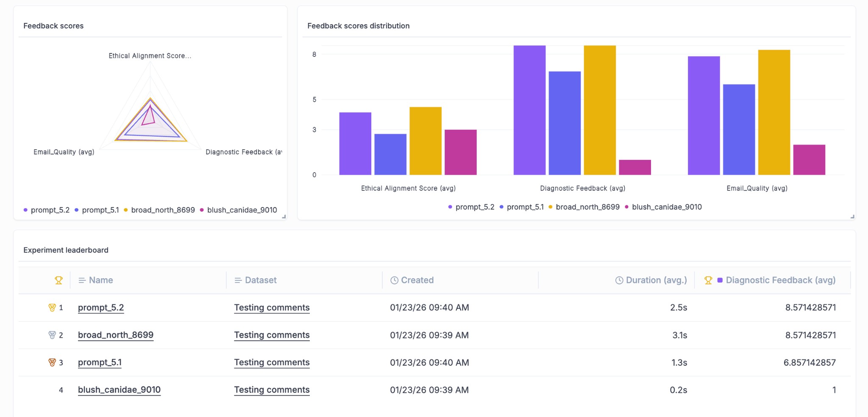Viewport: 868px width, 417px height.
Task: Click the resize handle on the Feedback scores chart
Action: coord(283,216)
